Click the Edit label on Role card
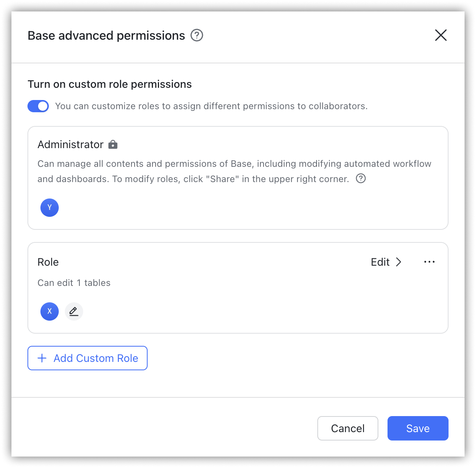 (x=380, y=262)
